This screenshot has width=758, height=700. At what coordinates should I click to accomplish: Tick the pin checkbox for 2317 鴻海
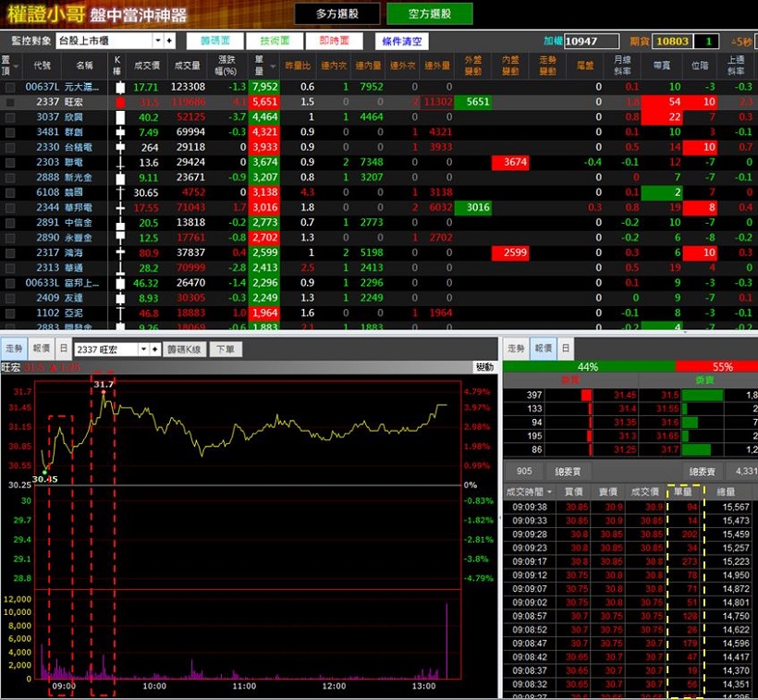pyautogui.click(x=9, y=252)
